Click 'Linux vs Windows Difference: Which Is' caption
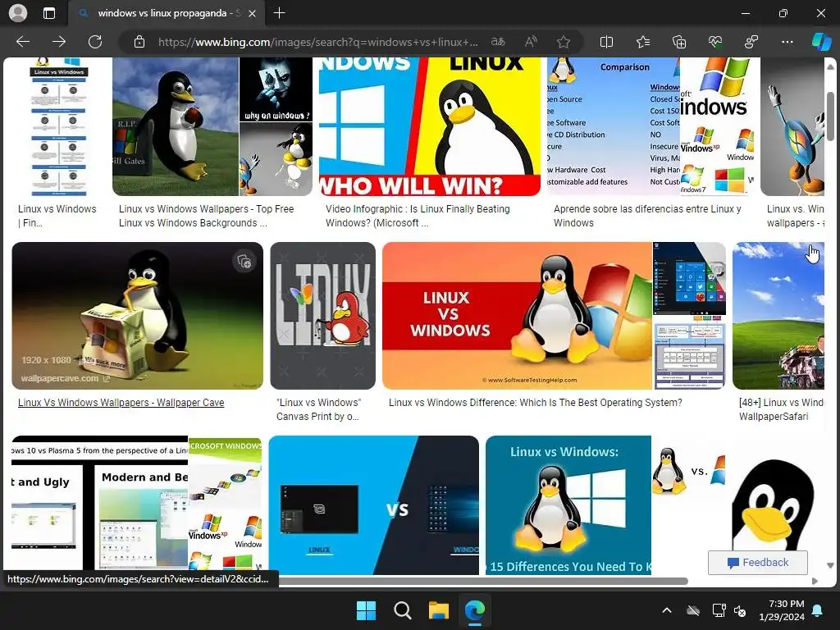Screen dimensions: 840x630 (x=535, y=402)
